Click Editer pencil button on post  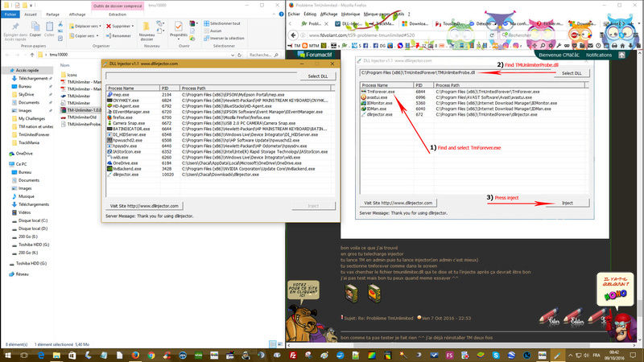click(x=574, y=317)
